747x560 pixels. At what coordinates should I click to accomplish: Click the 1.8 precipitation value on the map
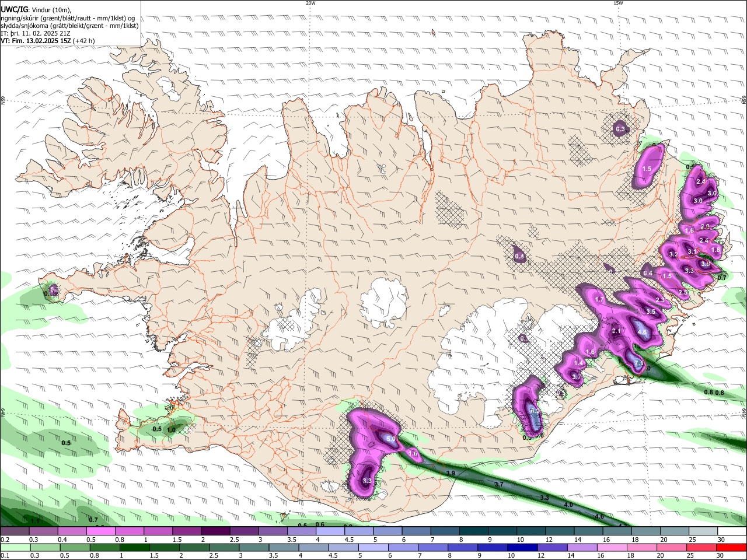pos(716,250)
